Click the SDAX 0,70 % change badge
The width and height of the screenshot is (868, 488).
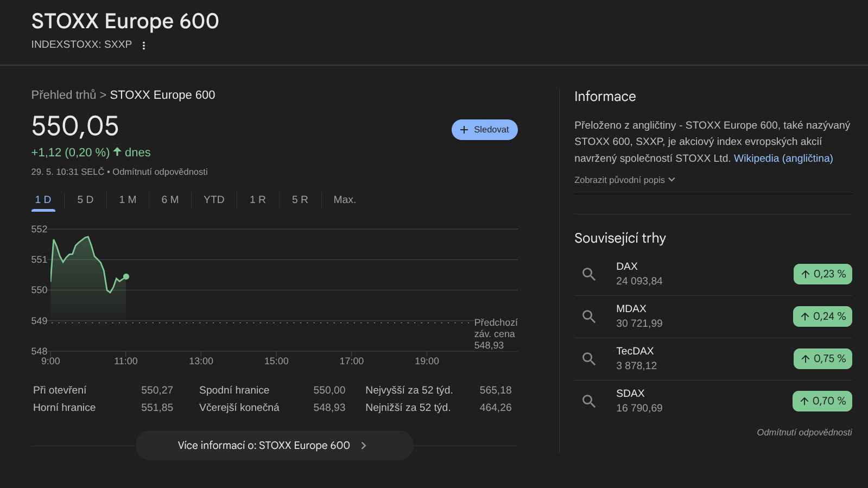pyautogui.click(x=822, y=401)
